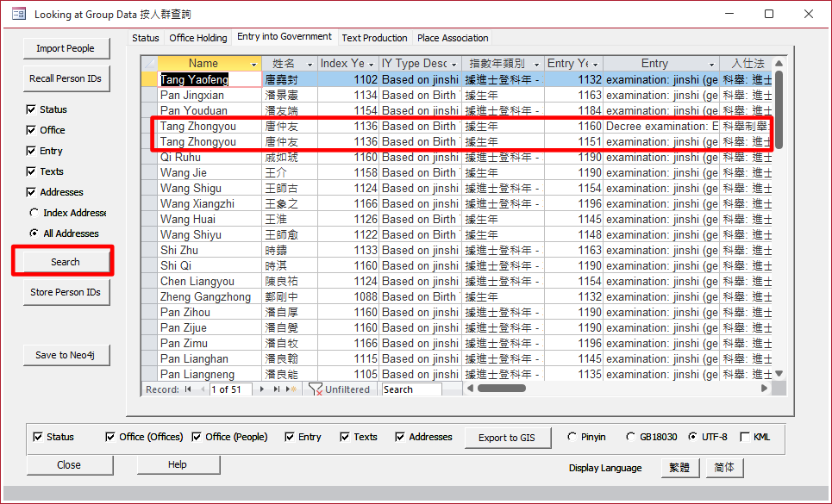Viewport: 832px width, 504px height.
Task: Open the Entry column header dropdown
Action: (712, 65)
